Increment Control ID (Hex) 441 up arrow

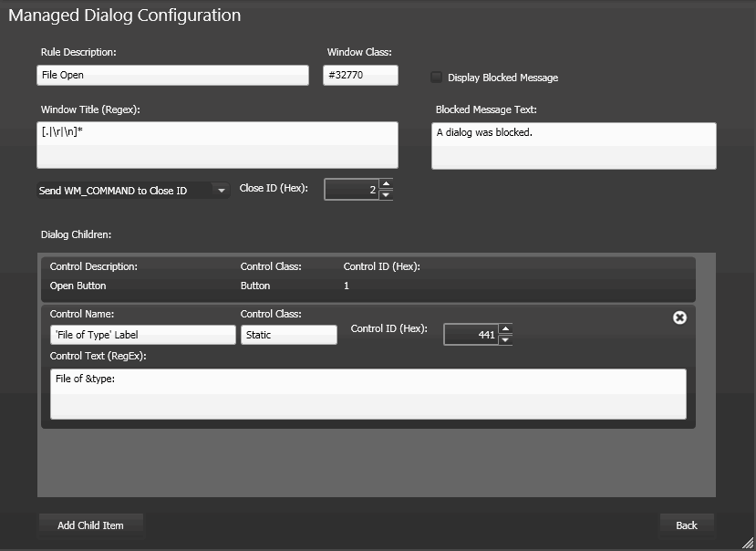[x=505, y=329]
